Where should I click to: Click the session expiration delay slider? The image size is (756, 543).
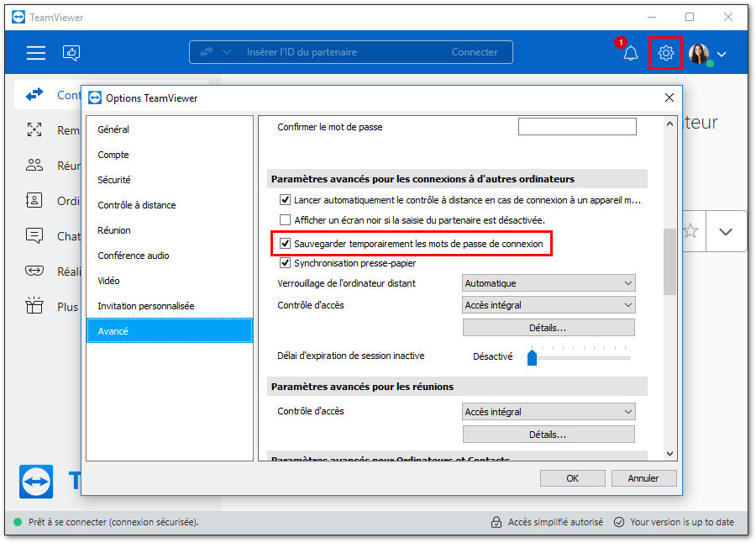tap(579, 356)
